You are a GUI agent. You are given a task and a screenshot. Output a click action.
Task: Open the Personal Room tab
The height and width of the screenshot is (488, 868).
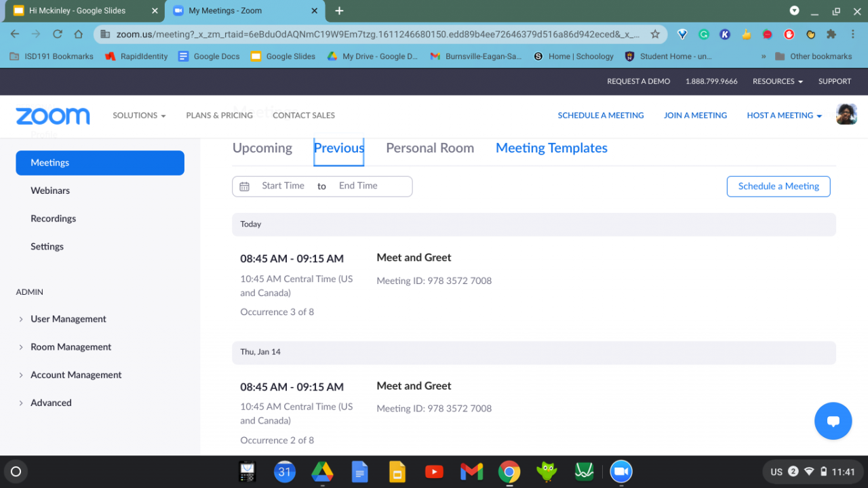(430, 148)
